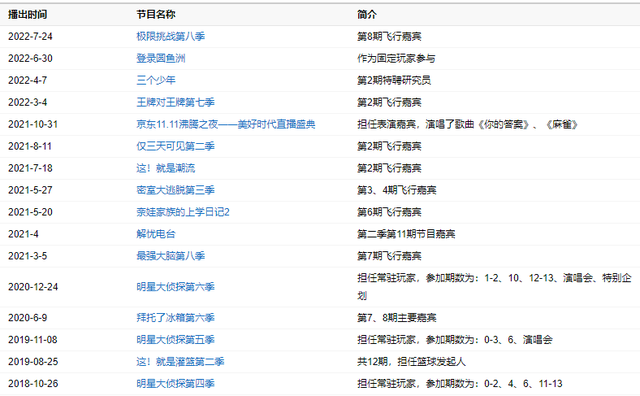Viewport: 640px width, 396px height.
Task: Select the date 2020-6-9
Action: pos(27,318)
